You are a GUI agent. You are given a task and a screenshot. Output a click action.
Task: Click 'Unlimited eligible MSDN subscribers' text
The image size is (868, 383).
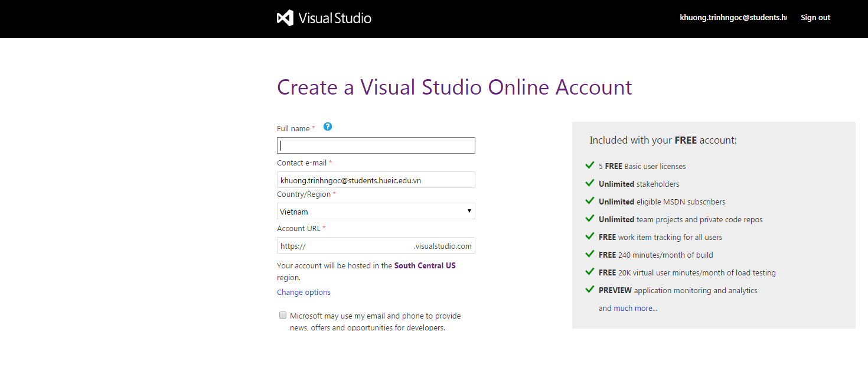662,202
